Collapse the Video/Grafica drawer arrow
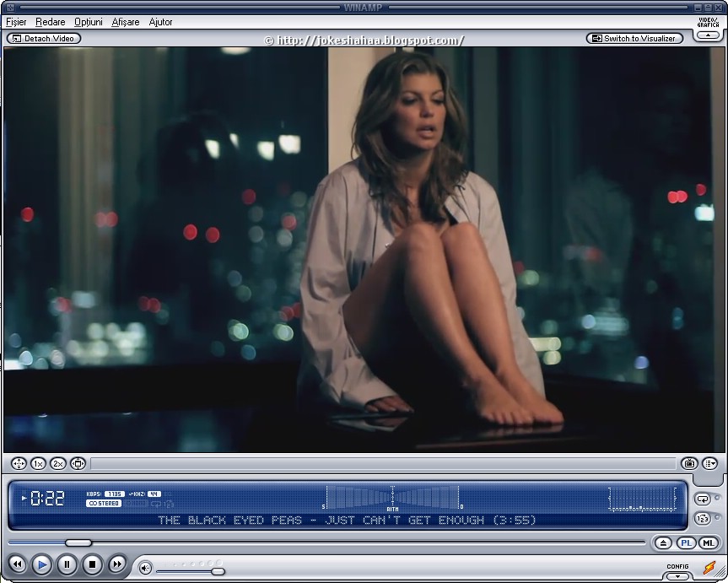The height and width of the screenshot is (583, 728). click(x=708, y=35)
